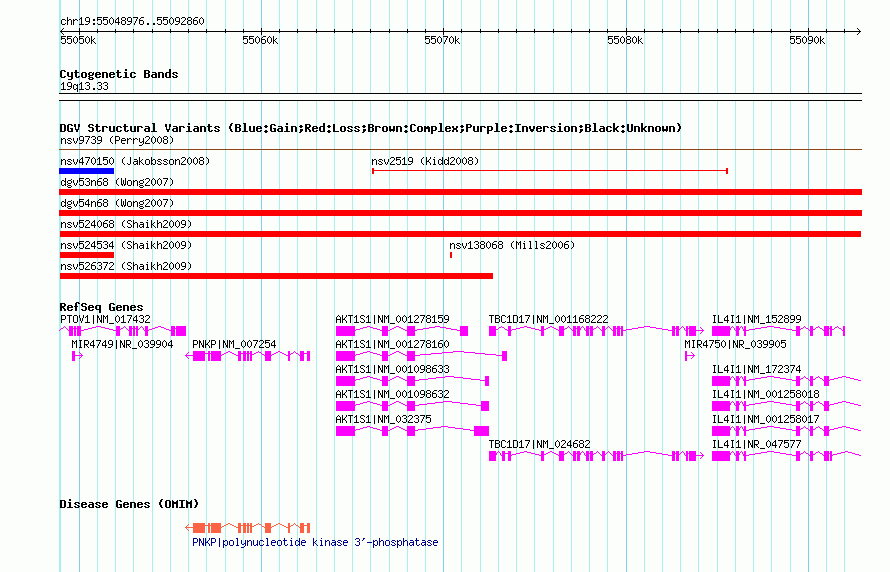The width and height of the screenshot is (890, 572).
Task: Click the 19q13.33 cytogenetic band label
Action: pos(84,86)
